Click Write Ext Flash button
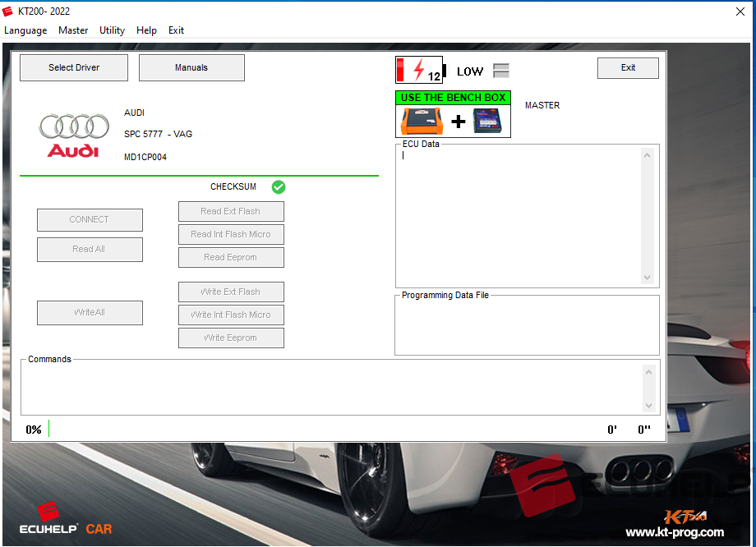This screenshot has height=547, width=756. point(231,292)
